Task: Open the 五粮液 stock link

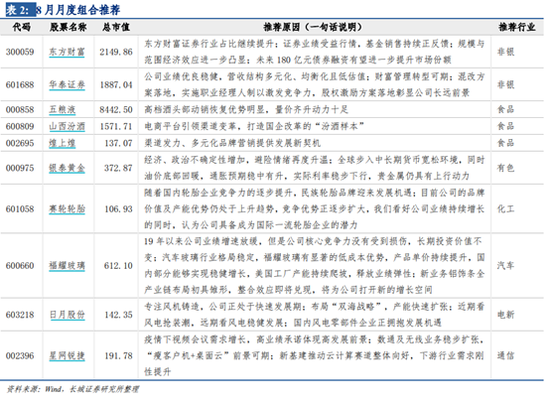Action: [x=62, y=109]
